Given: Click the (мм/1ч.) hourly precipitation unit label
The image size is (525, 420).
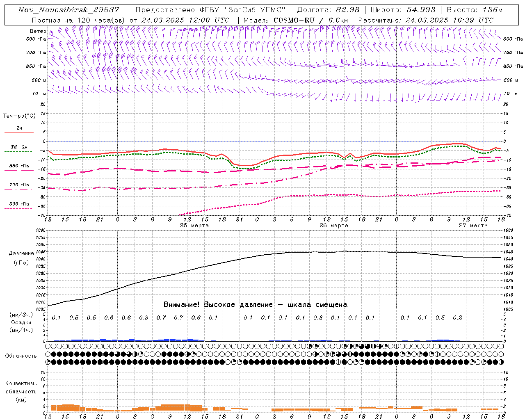Looking at the screenshot, I should [x=21, y=330].
